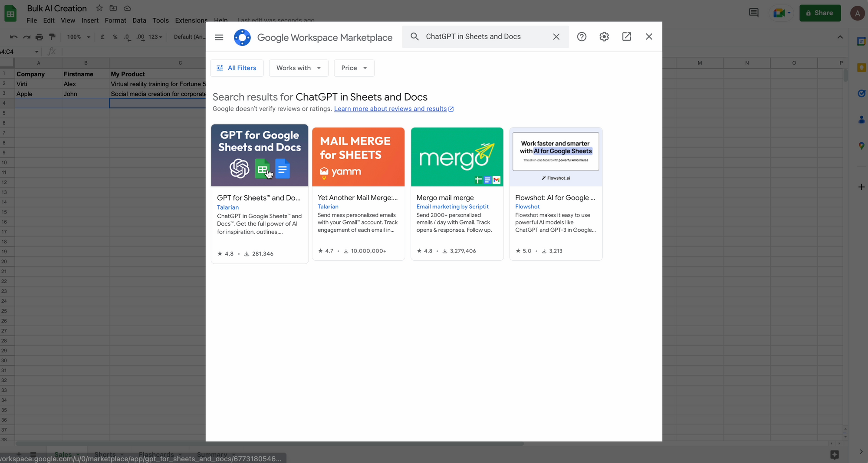Select cell containing Virti
868x463 pixels.
tap(39, 84)
